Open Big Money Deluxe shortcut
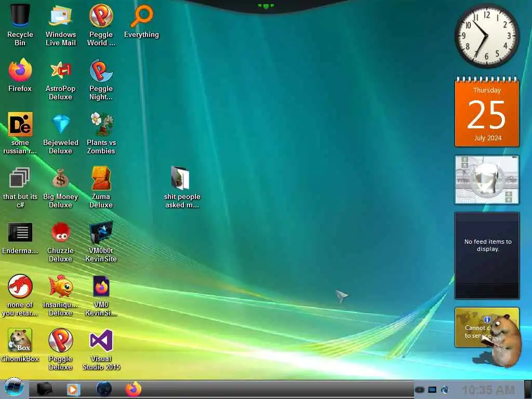The height and width of the screenshot is (399, 532). (x=61, y=187)
